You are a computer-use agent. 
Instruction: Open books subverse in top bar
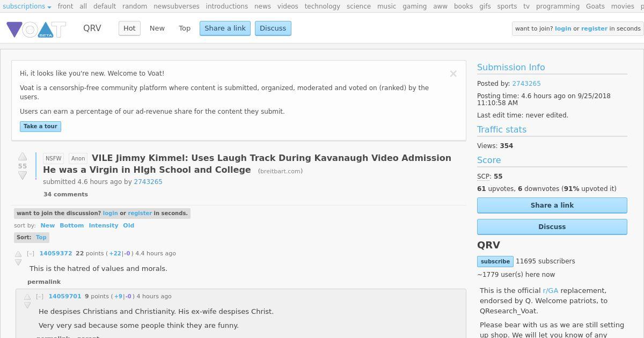click(464, 6)
